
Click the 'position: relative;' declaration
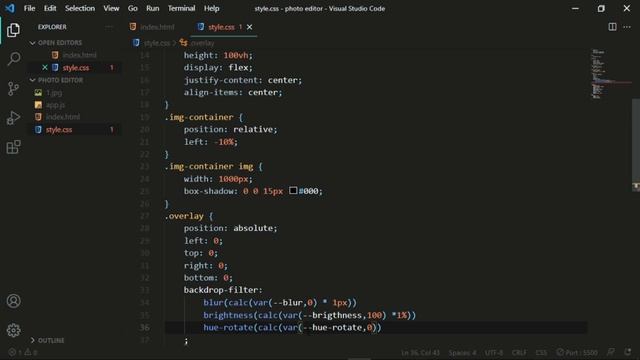click(x=231, y=129)
